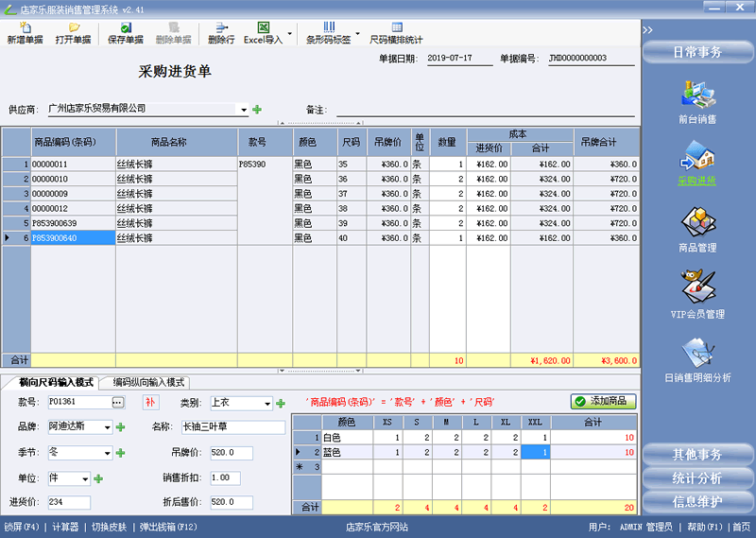This screenshot has height=538, width=756.
Task: Click the 款号 cell P85390
Action: [265, 165]
